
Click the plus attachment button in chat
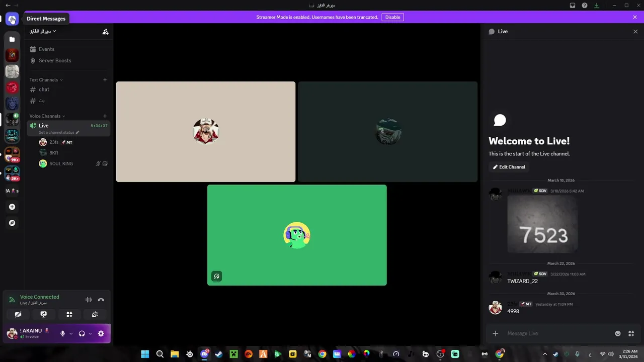coord(496,333)
